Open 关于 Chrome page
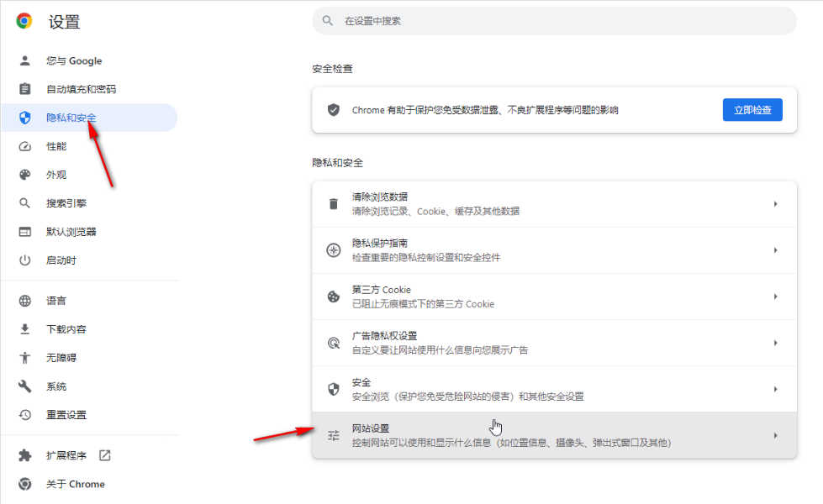This screenshot has height=504, width=823. (x=76, y=484)
